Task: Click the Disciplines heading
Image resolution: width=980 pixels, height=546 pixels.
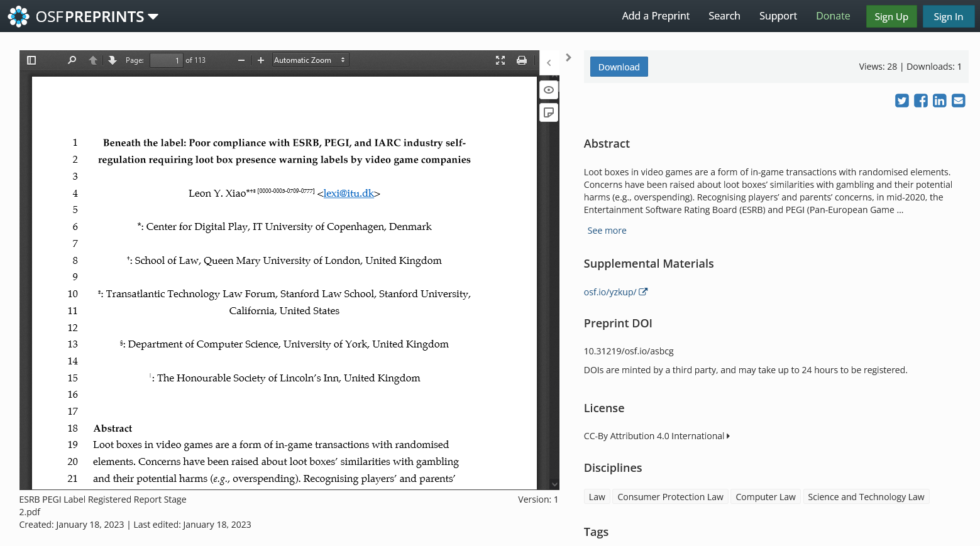Action: [613, 468]
